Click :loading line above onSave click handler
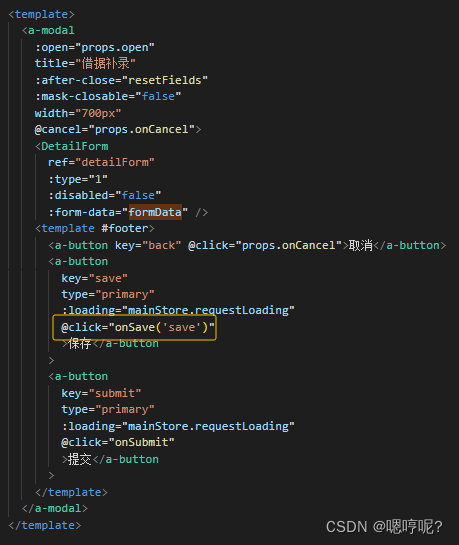459x545 pixels. [178, 310]
